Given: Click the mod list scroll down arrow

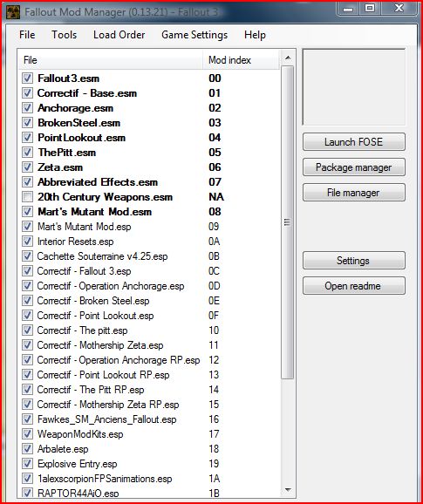Looking at the screenshot, I should click(x=288, y=490).
